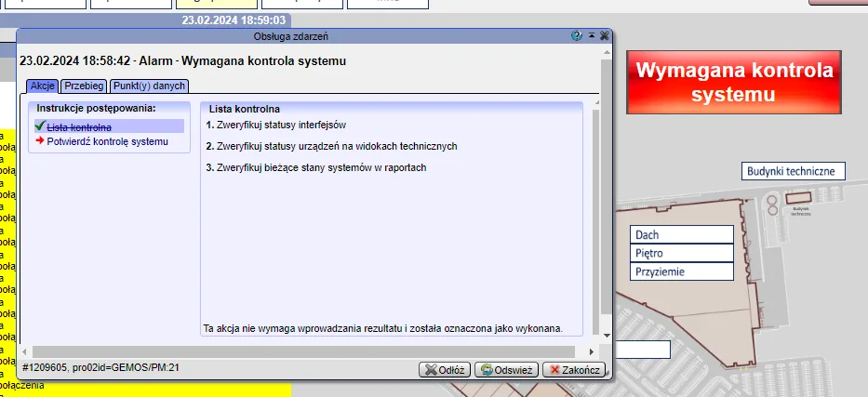Open help for the Obsługa zdarzeń dialog
The image size is (868, 397).
coord(577,36)
